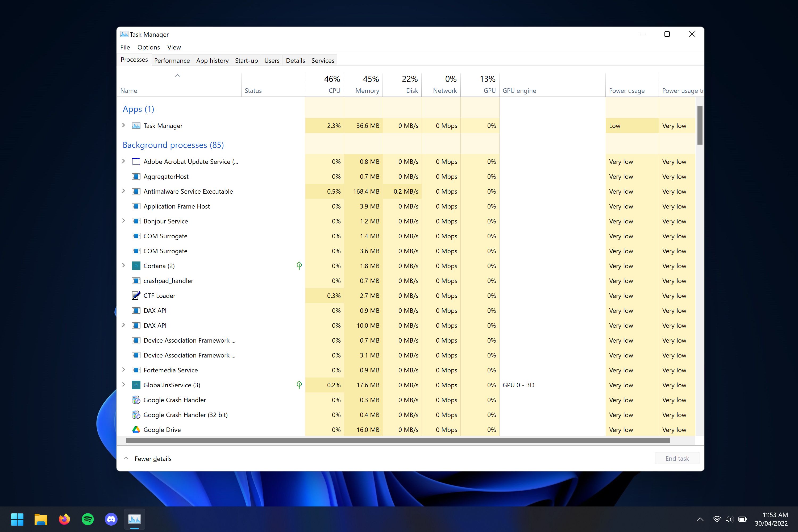This screenshot has width=798, height=532.
Task: Click the Google Crash Handler icon
Action: click(136, 400)
